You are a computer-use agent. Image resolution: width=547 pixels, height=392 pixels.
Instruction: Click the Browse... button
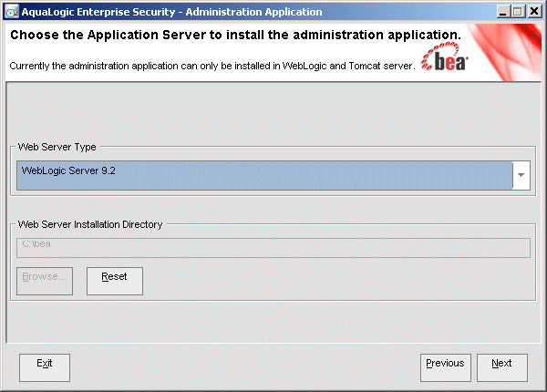45,281
